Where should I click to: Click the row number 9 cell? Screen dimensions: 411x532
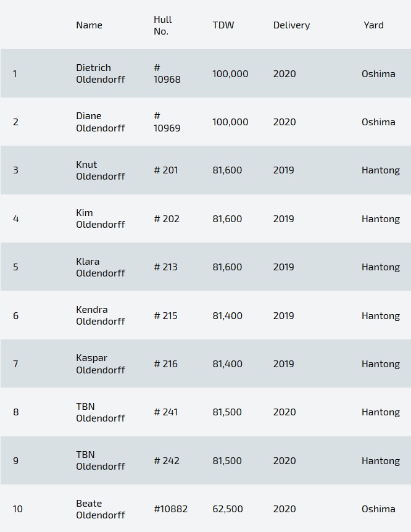click(15, 461)
